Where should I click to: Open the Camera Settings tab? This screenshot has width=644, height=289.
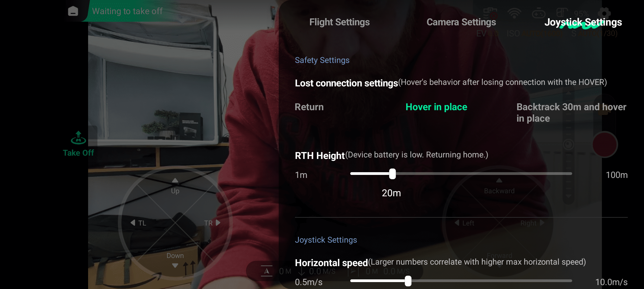click(x=461, y=22)
